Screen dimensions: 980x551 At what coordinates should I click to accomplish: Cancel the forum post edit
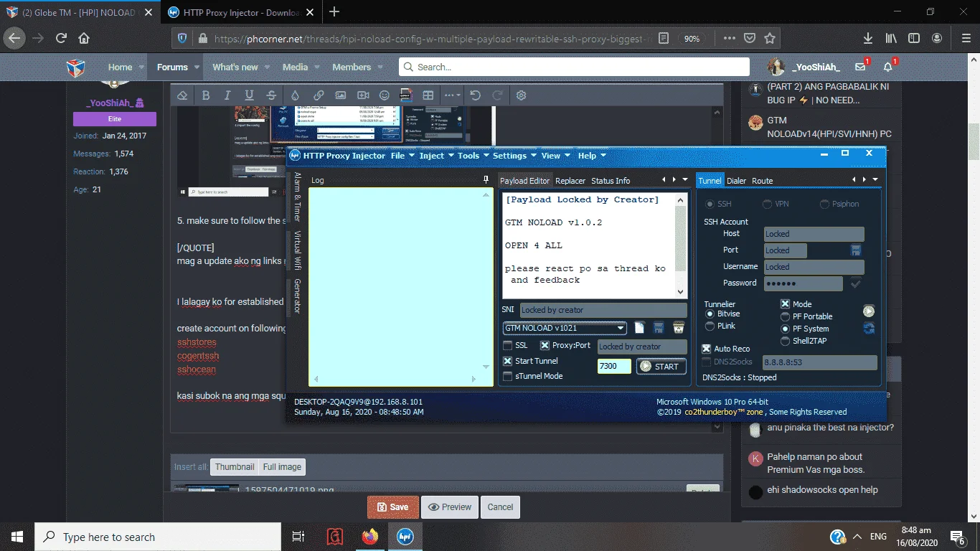click(x=500, y=507)
